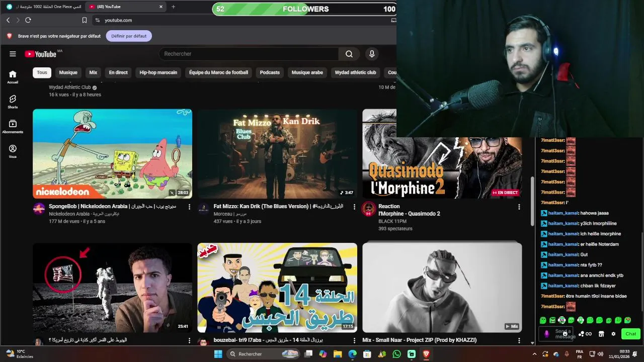Select Hip-hop marocain chip
The height and width of the screenshot is (362, 644).
tap(158, 72)
